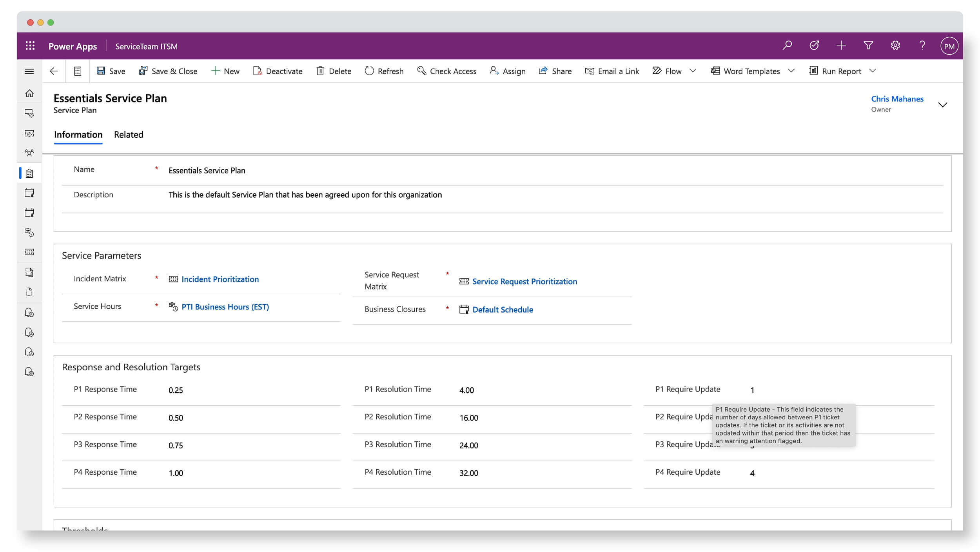Save the record
Image resolution: width=980 pixels, height=552 pixels.
(x=111, y=71)
